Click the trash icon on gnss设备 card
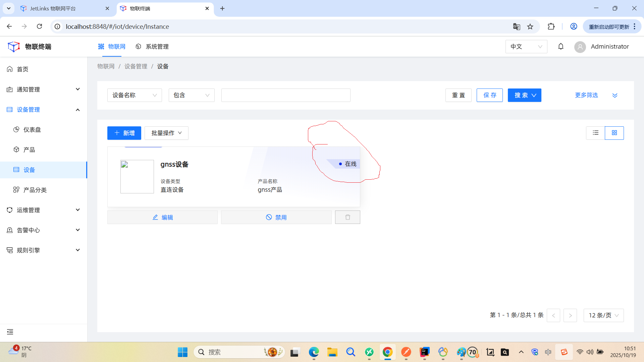The width and height of the screenshot is (644, 362). click(x=347, y=217)
